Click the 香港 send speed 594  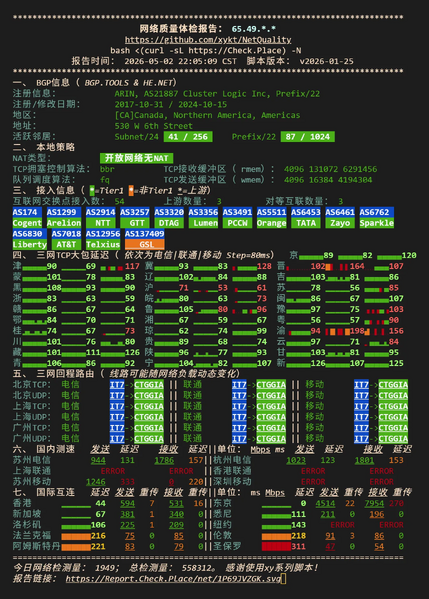[128, 503]
